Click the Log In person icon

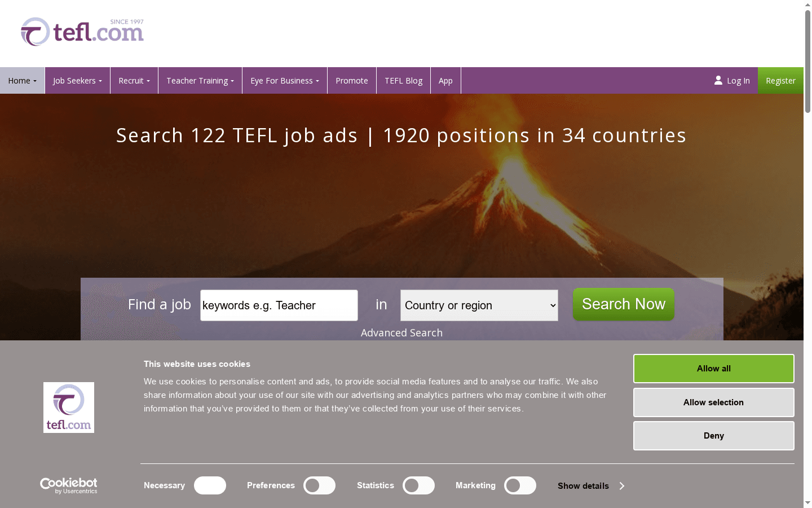coord(717,80)
